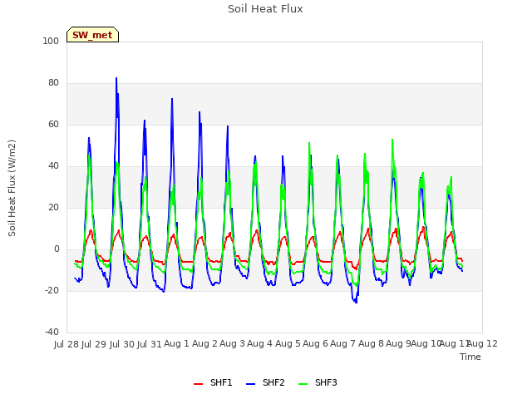This screenshot has width=532, height=399.
Task: Click the Aug 6 x-axis date label
Action: [x=315, y=344]
